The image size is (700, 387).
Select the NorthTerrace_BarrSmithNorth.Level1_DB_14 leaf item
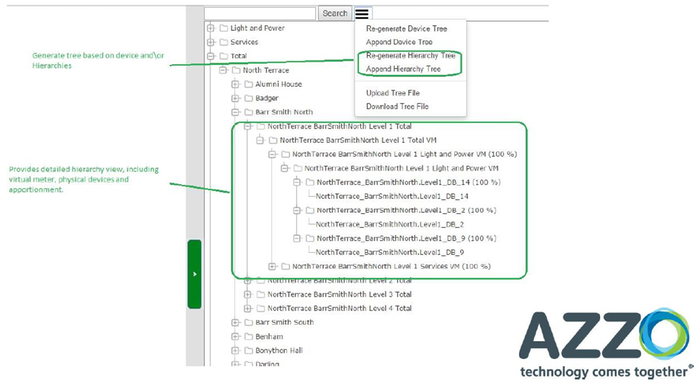click(x=392, y=196)
